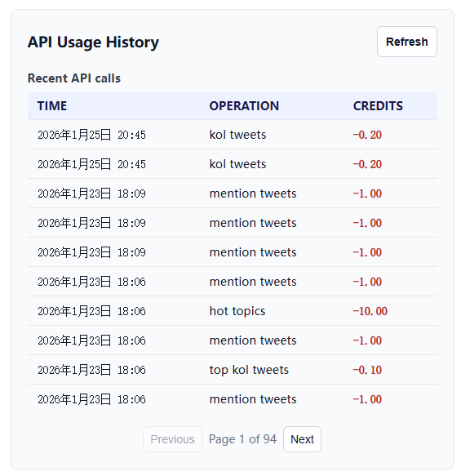The height and width of the screenshot is (476, 461).
Task: Click the -0.10 credits value
Action: (367, 370)
